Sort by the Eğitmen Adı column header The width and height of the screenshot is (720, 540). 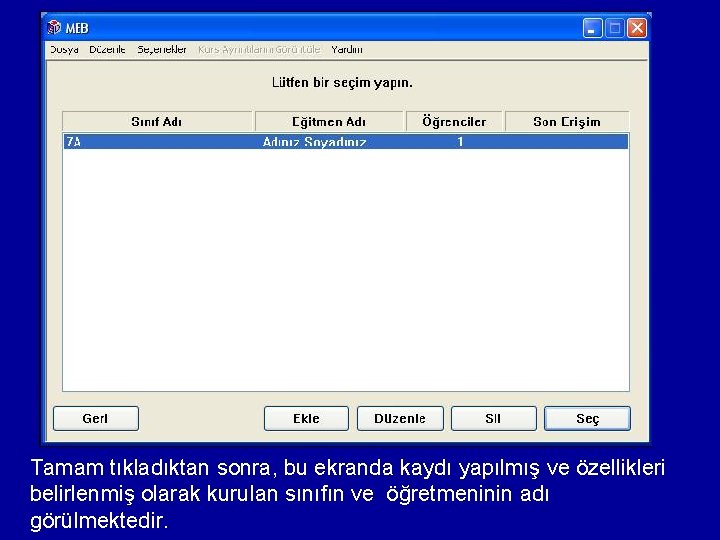coord(329,122)
